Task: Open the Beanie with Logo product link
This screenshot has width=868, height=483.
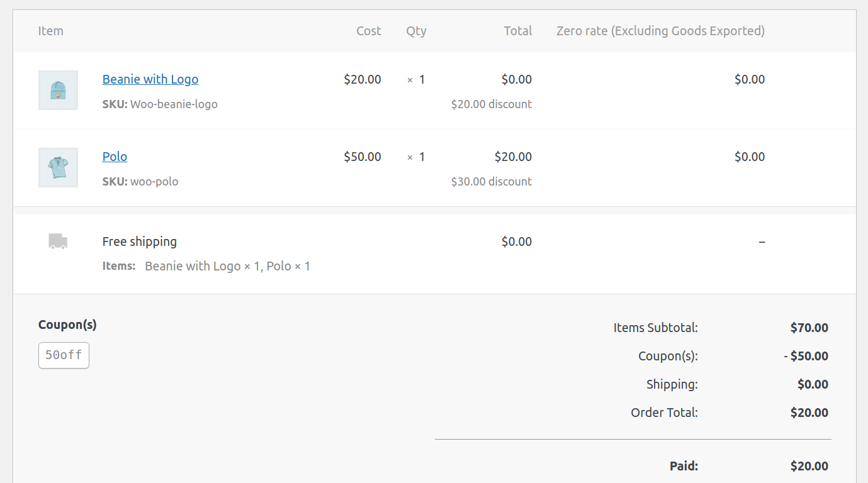Action: tap(150, 79)
